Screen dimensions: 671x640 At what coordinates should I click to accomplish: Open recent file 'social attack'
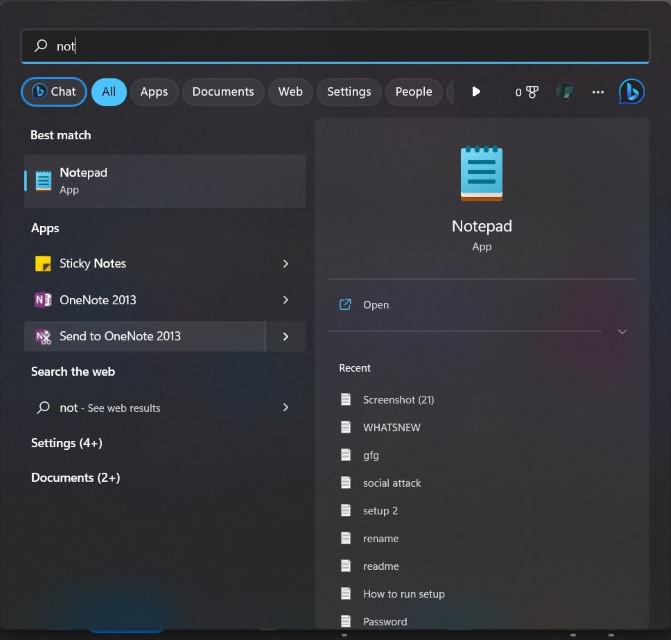click(392, 483)
